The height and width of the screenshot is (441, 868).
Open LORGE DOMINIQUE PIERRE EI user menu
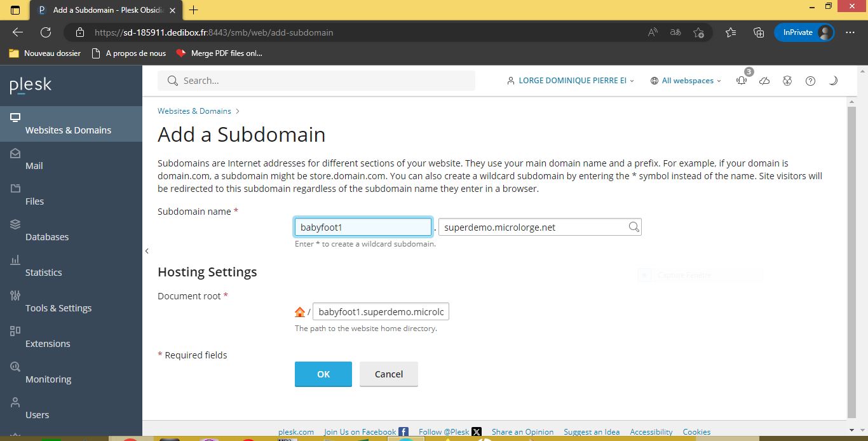[x=571, y=81]
